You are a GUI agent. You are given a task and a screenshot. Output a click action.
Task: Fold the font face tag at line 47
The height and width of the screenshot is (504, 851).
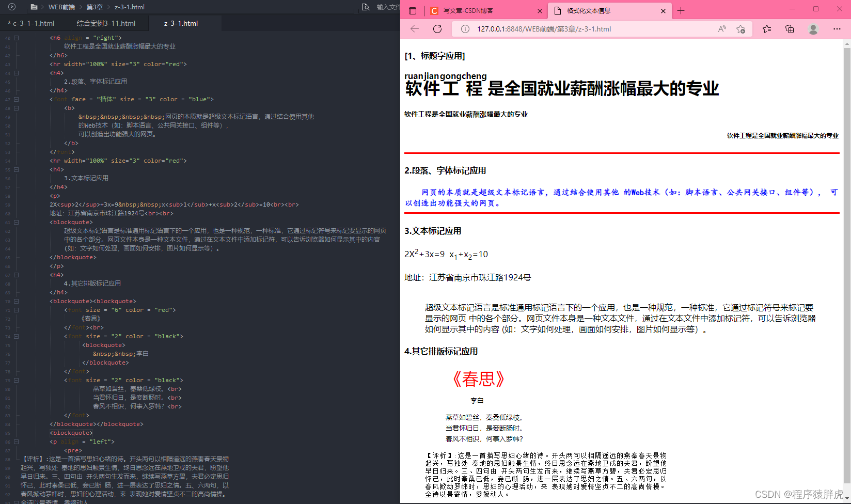17,99
